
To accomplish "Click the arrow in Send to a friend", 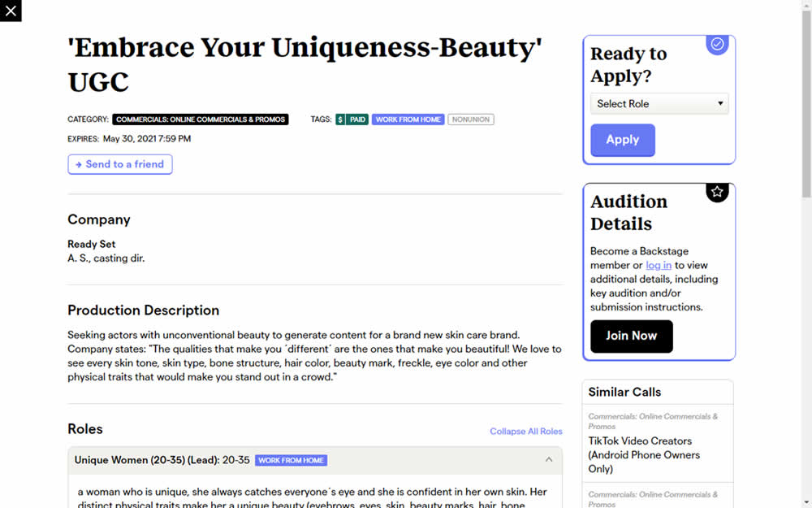I will point(78,164).
